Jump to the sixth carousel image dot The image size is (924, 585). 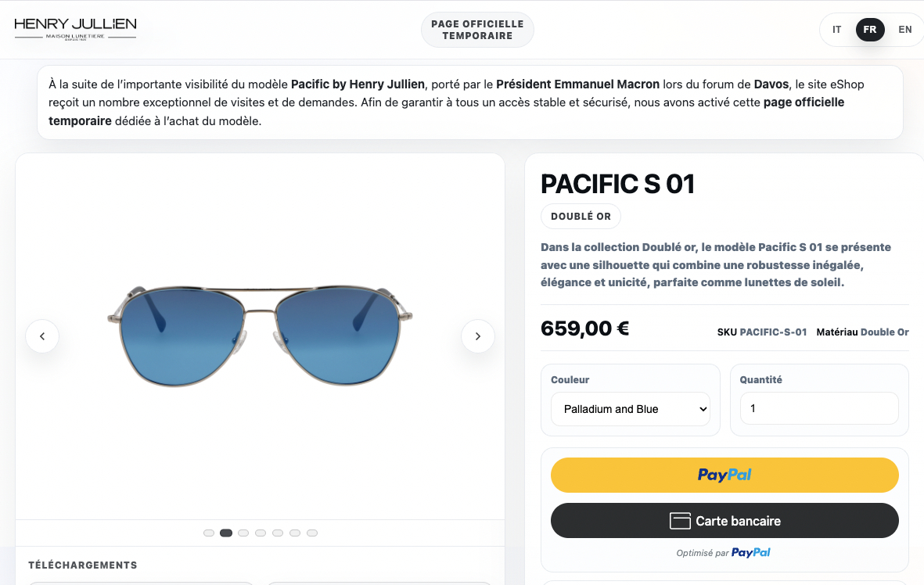tap(295, 533)
